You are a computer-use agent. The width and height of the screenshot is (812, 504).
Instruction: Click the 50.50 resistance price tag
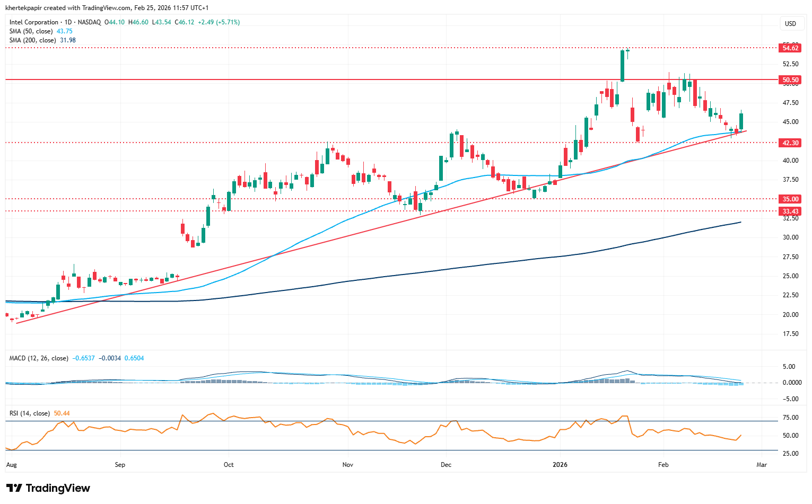click(790, 80)
